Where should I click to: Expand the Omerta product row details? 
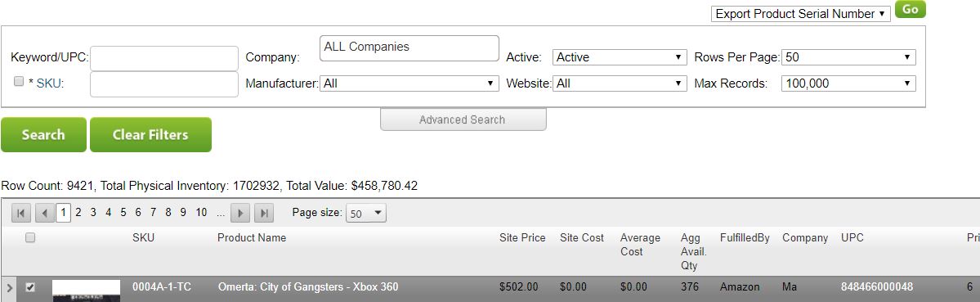[x=9, y=287]
